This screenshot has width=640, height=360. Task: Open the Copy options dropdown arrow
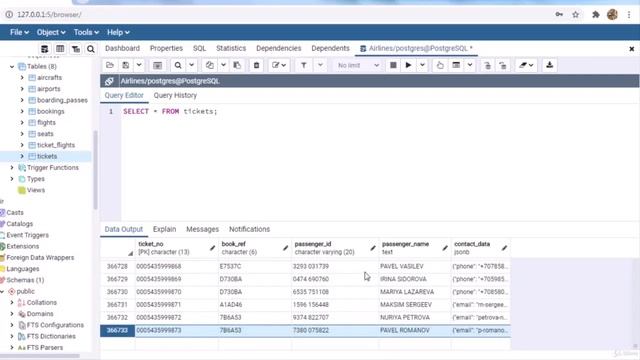[223, 65]
